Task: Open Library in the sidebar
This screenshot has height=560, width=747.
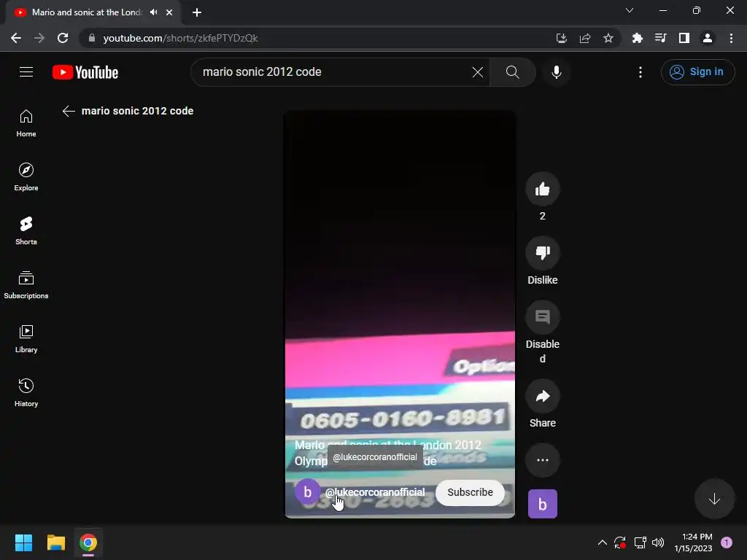Action: coord(26,338)
